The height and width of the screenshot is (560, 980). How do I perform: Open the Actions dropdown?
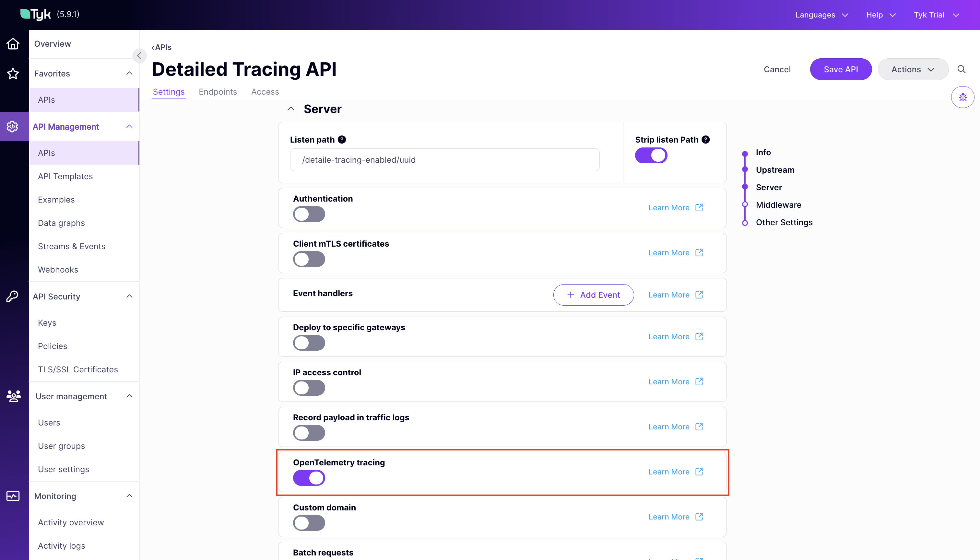point(913,69)
